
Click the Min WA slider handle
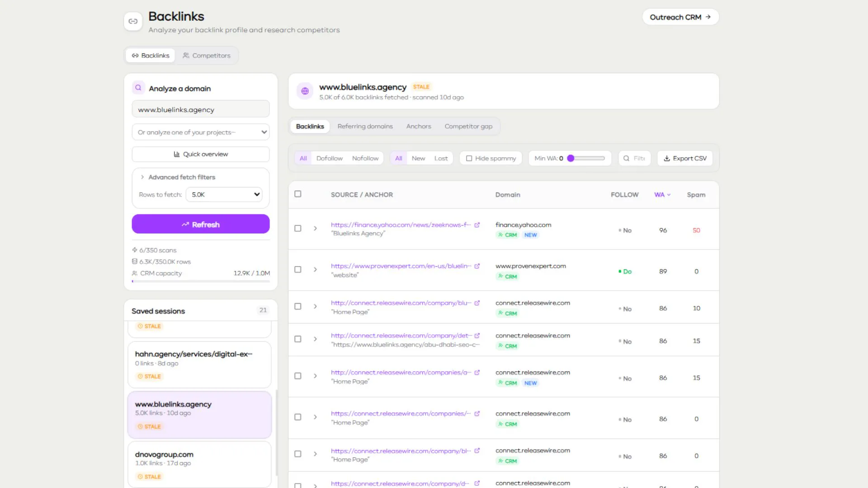571,159
